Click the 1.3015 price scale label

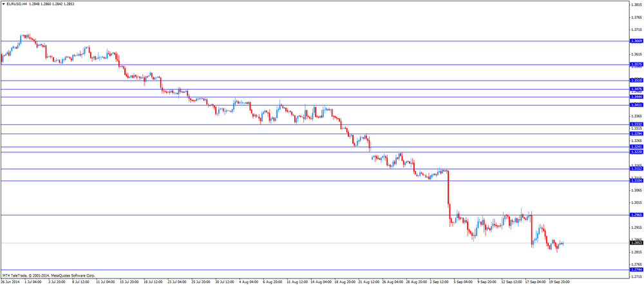637,202
